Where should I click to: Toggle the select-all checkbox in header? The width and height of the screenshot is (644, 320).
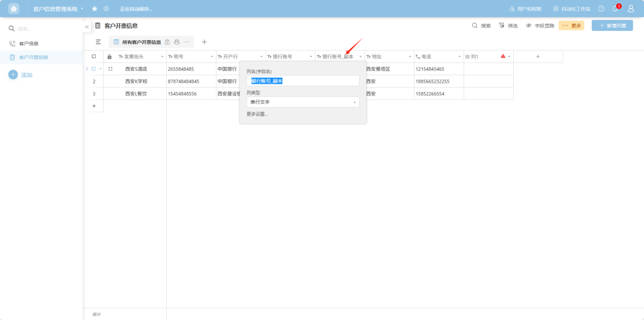(x=94, y=56)
